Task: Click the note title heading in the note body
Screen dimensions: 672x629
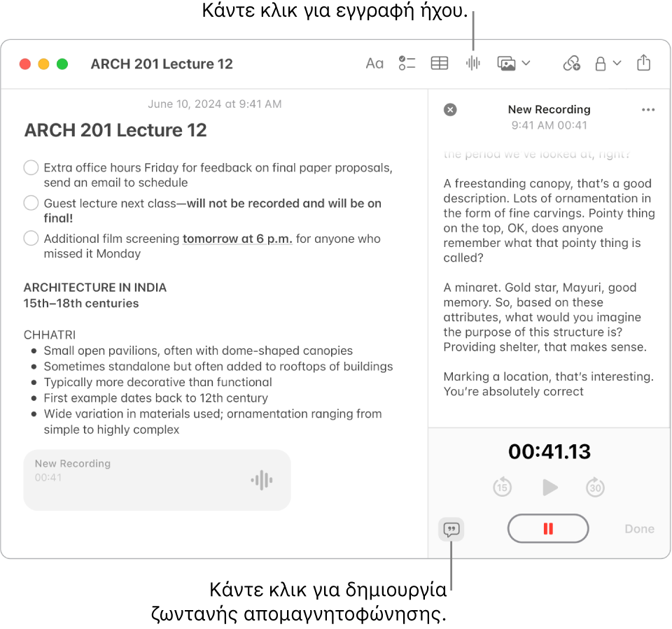Action: pos(115,130)
